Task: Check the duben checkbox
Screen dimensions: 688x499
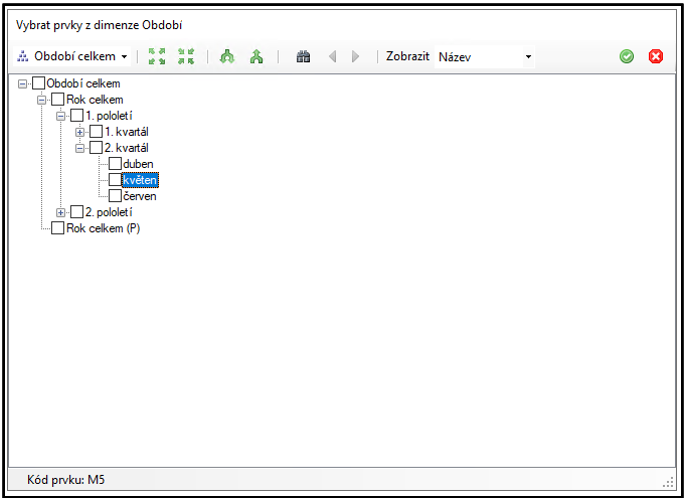Action: (x=115, y=164)
